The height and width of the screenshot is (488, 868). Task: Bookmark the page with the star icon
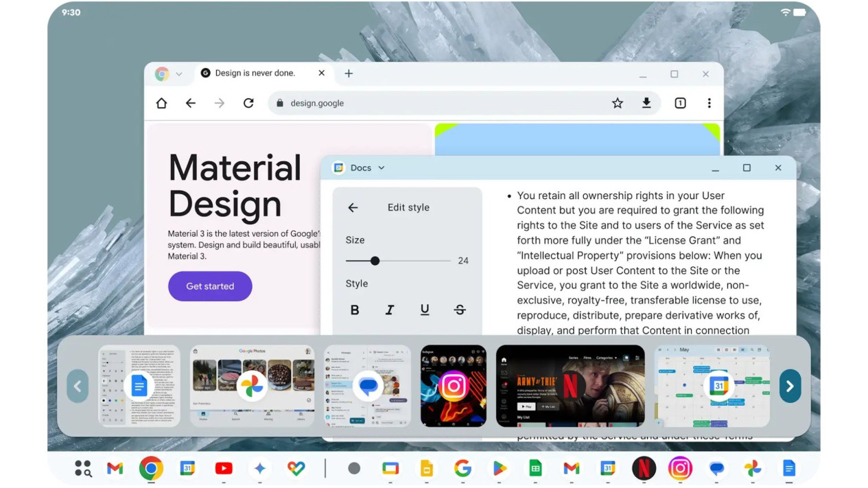click(x=618, y=103)
